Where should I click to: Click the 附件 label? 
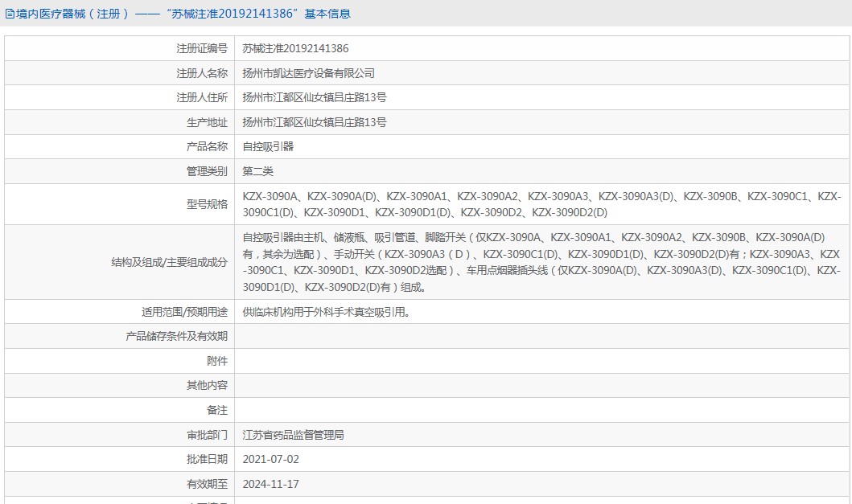[217, 361]
